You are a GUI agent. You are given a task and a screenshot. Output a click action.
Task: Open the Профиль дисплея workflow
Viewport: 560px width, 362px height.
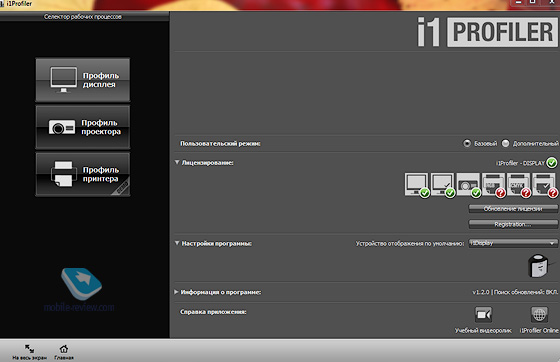83,80
